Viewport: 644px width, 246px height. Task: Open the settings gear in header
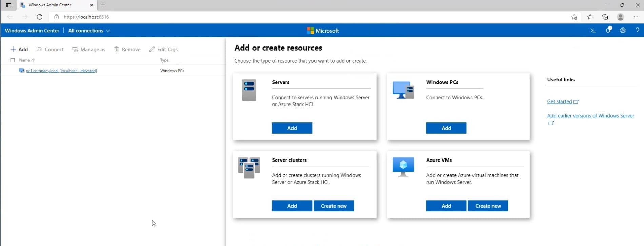click(x=623, y=30)
